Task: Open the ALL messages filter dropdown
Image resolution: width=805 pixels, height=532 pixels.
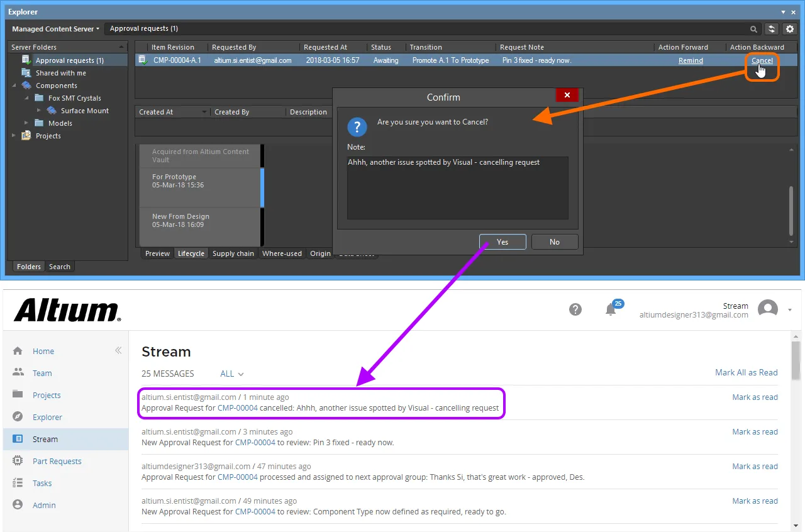Action: 232,374
